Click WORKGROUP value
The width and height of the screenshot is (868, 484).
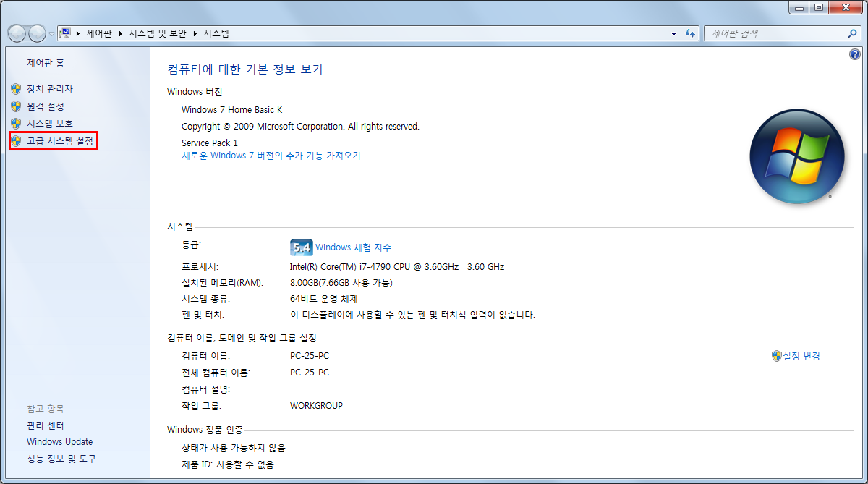(317, 406)
